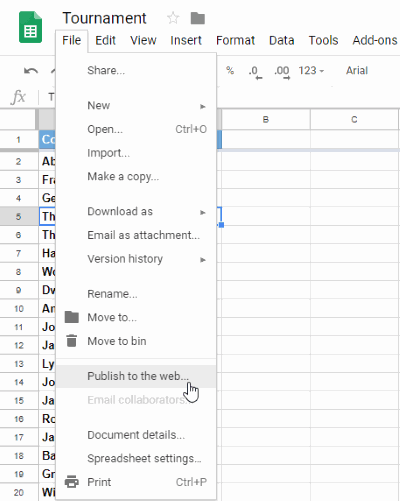Increase decimal places with .00 icon
The height and width of the screenshot is (501, 400).
point(282,72)
